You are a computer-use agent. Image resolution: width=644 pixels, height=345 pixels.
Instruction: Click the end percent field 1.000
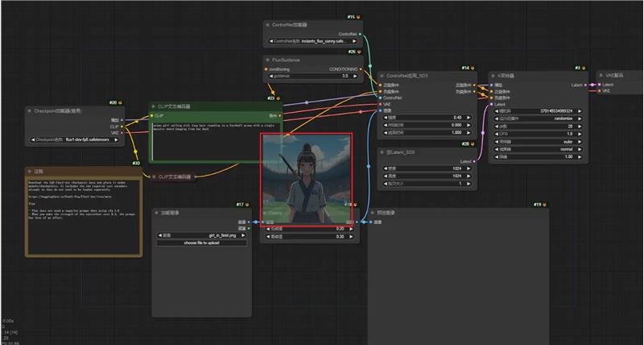pos(427,133)
